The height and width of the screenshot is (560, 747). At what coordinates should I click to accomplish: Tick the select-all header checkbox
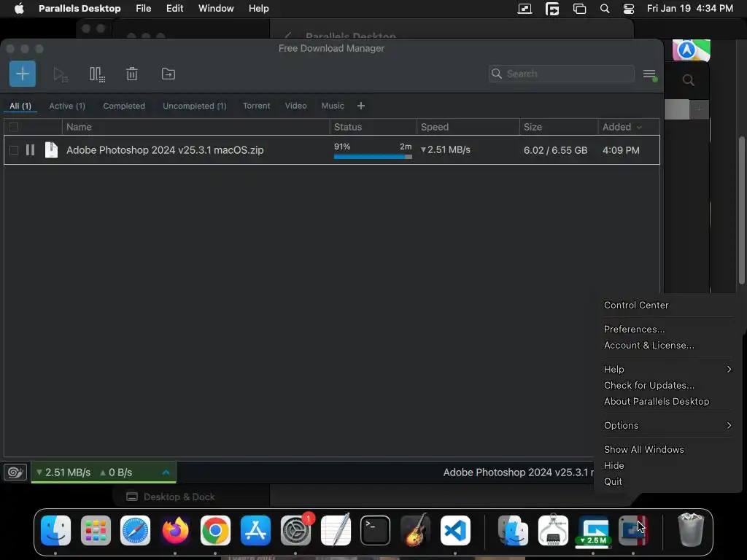point(14,127)
